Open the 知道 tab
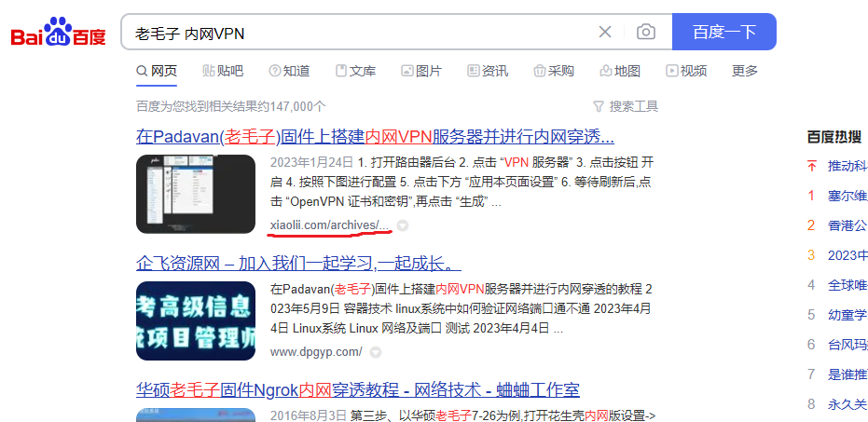Viewport: 868px width, 422px height. pos(289,71)
